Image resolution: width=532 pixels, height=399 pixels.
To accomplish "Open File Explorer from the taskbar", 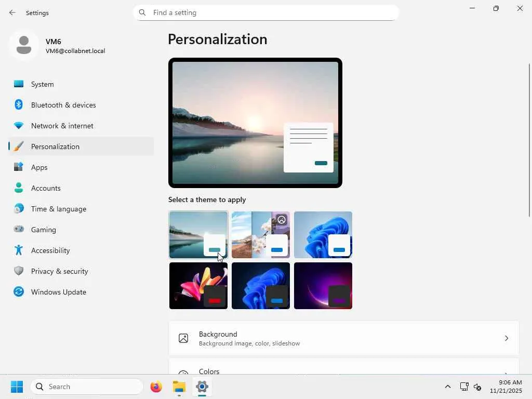I will [179, 387].
